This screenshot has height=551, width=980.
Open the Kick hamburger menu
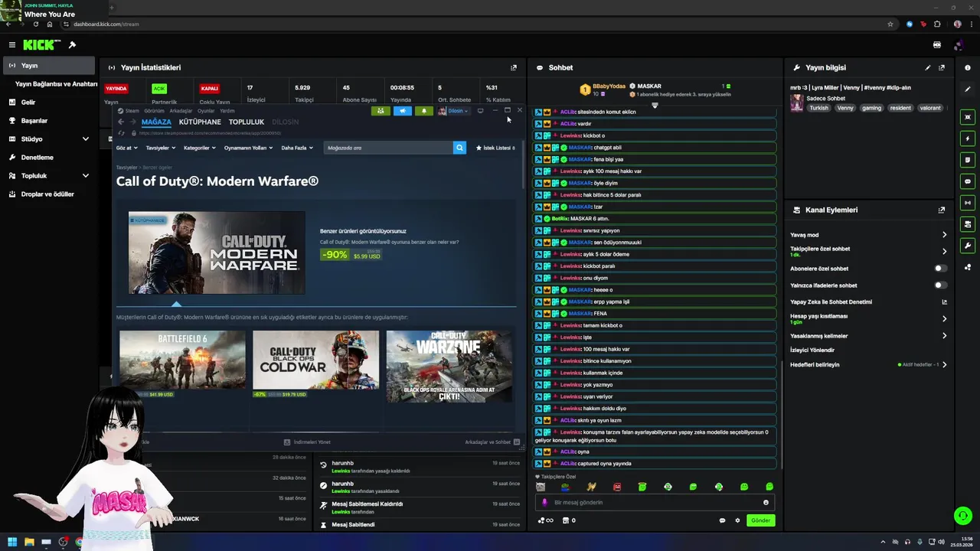12,45
